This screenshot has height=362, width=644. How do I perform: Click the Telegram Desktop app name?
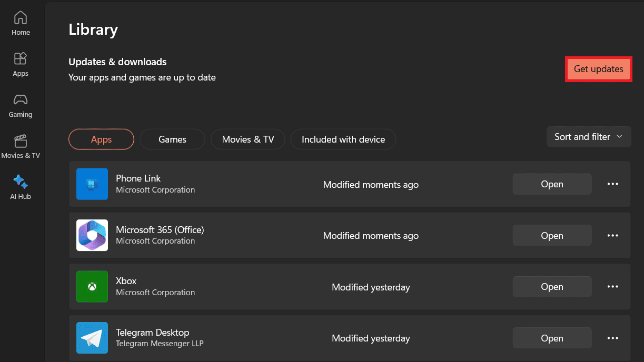pos(153,333)
